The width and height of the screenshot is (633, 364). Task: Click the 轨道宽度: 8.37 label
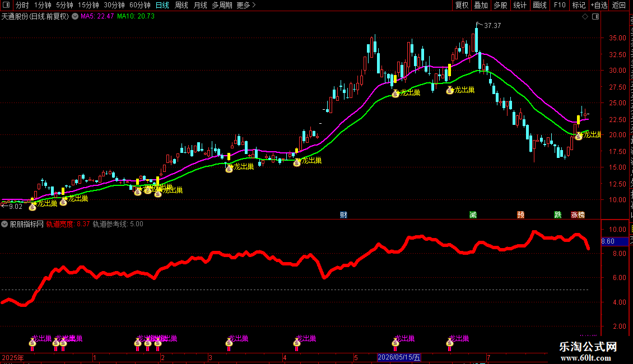point(68,224)
